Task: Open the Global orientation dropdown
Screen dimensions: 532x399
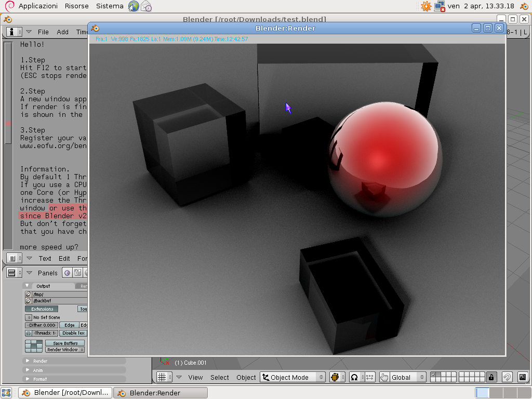Action: [x=407, y=377]
